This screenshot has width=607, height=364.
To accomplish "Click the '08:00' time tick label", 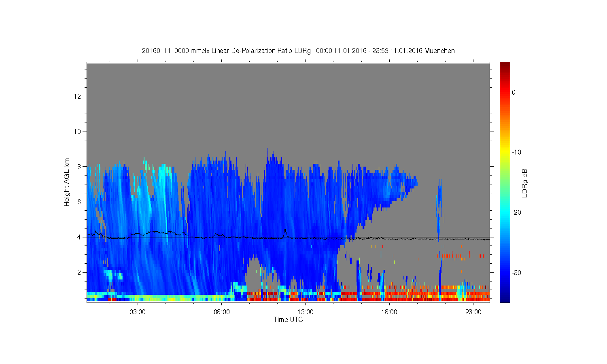I will coord(222,312).
